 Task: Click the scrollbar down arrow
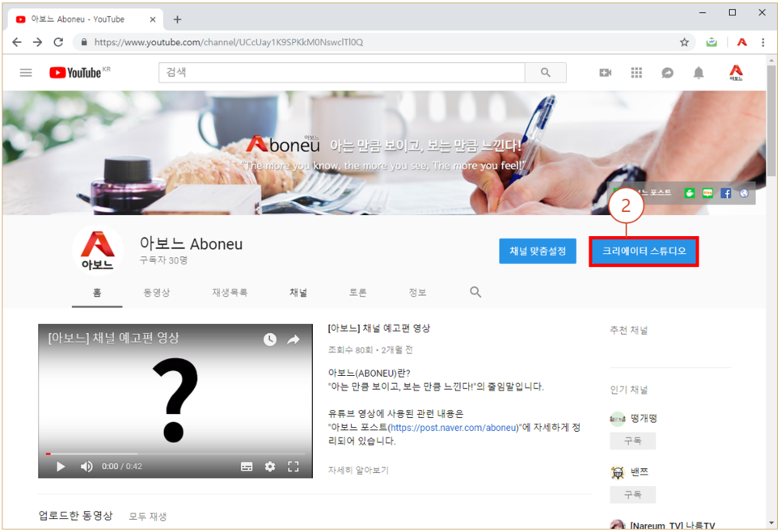[x=771, y=523]
